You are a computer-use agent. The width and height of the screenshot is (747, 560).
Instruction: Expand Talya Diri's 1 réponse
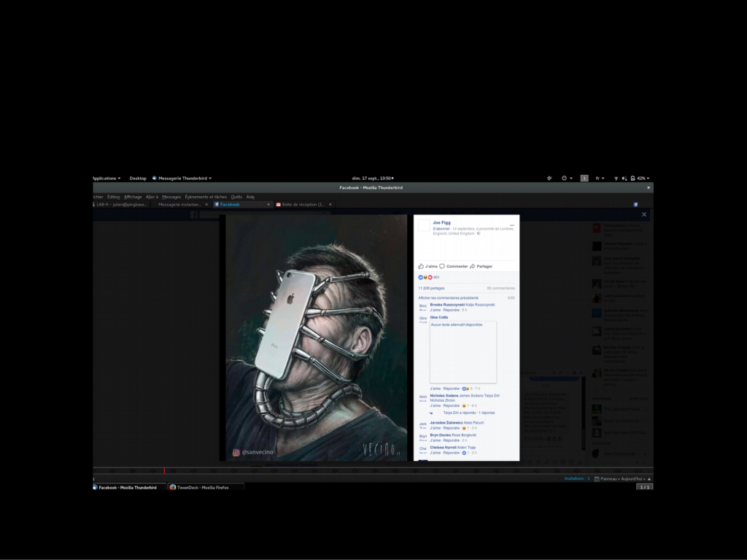[469, 413]
